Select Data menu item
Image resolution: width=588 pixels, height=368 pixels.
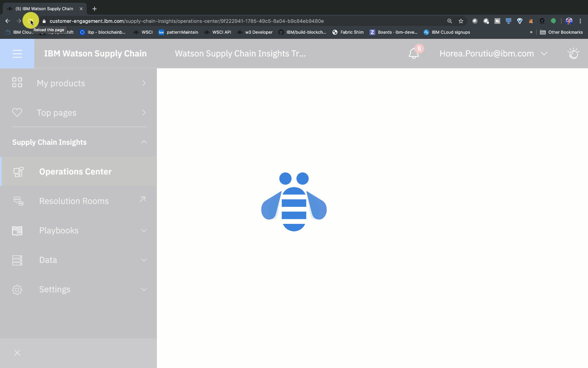(79, 260)
